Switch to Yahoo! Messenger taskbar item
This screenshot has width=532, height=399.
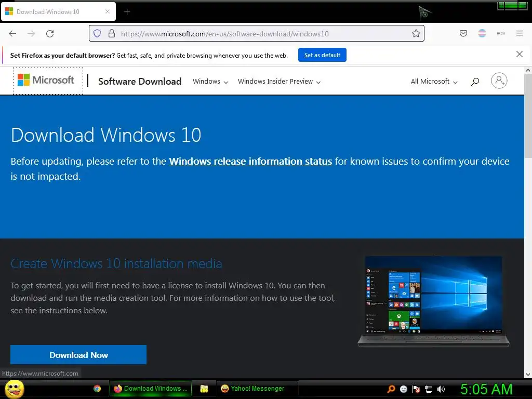pos(257,389)
